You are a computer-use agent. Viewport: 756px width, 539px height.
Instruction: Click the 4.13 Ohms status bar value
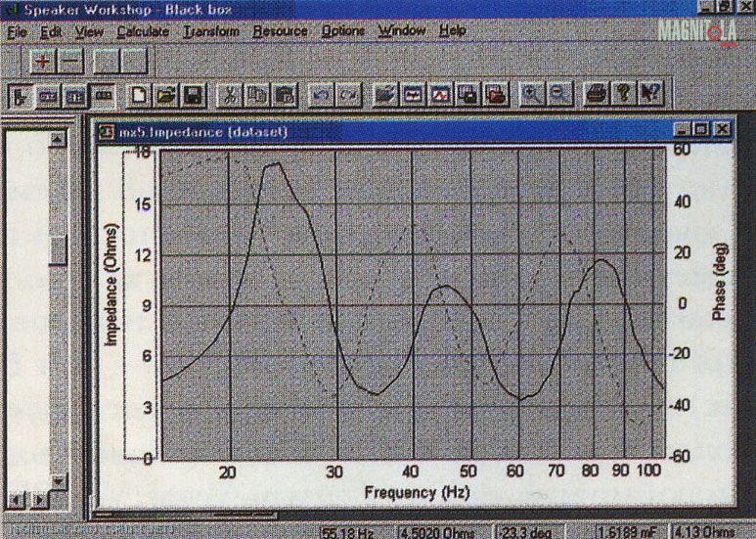(x=705, y=532)
